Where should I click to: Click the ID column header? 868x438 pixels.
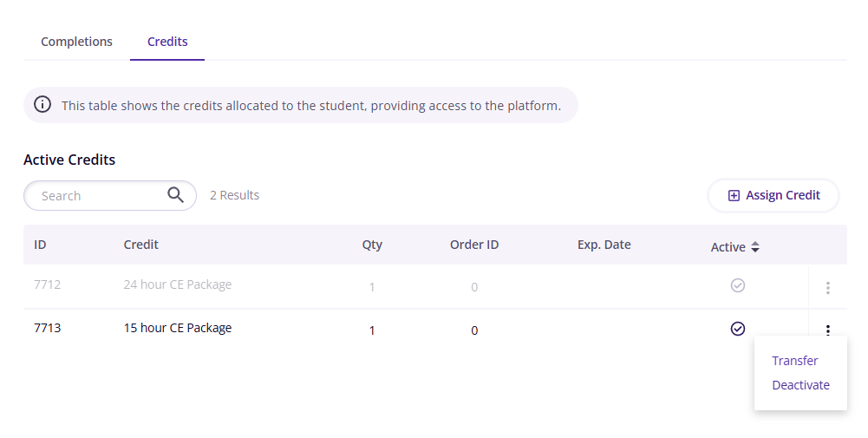pos(40,245)
